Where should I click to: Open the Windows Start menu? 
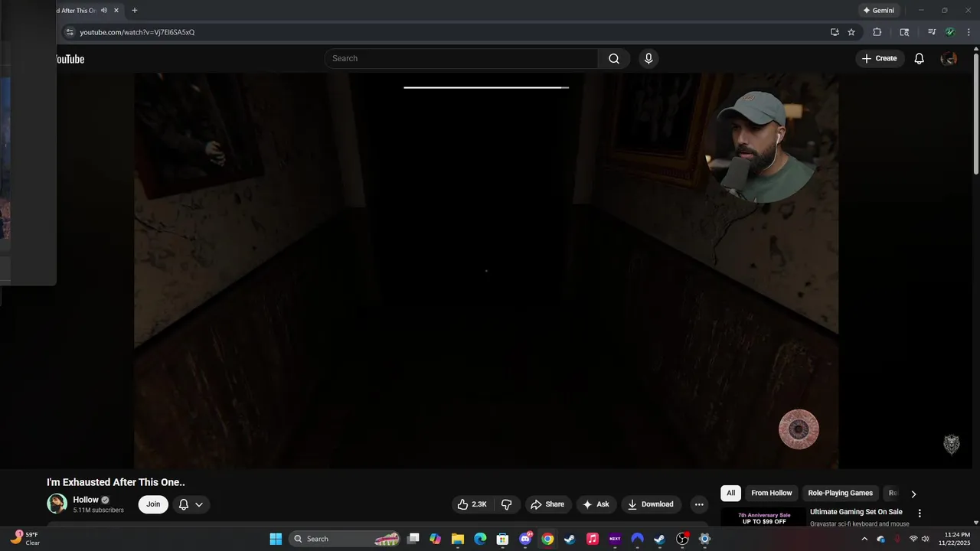pos(276,539)
